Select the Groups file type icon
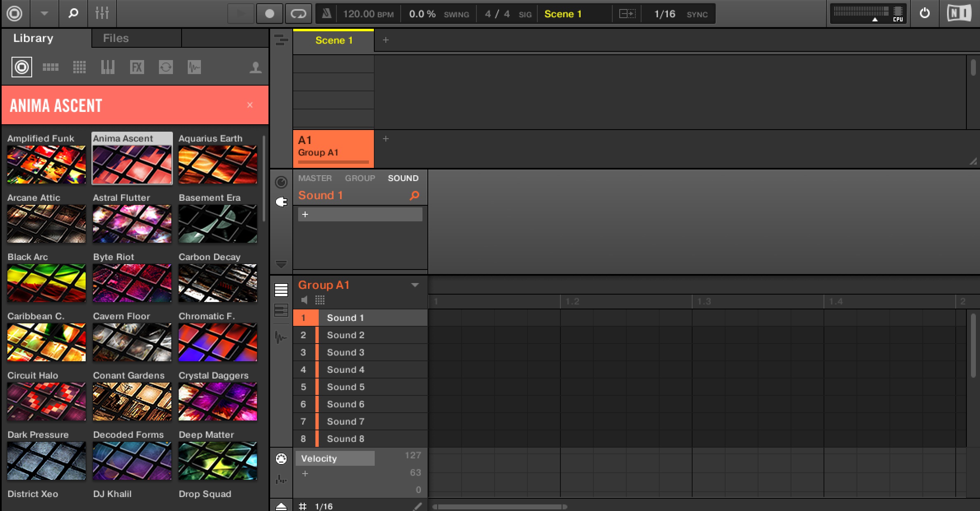 pos(51,67)
